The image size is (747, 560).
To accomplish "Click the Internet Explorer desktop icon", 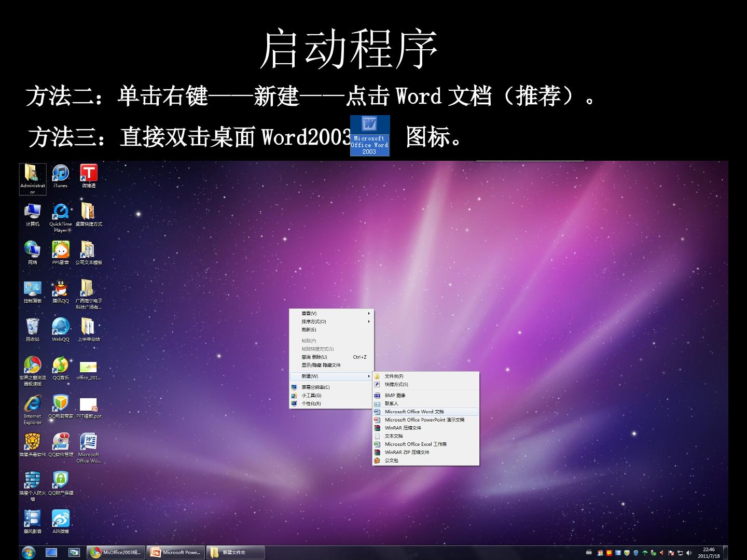I will (33, 410).
